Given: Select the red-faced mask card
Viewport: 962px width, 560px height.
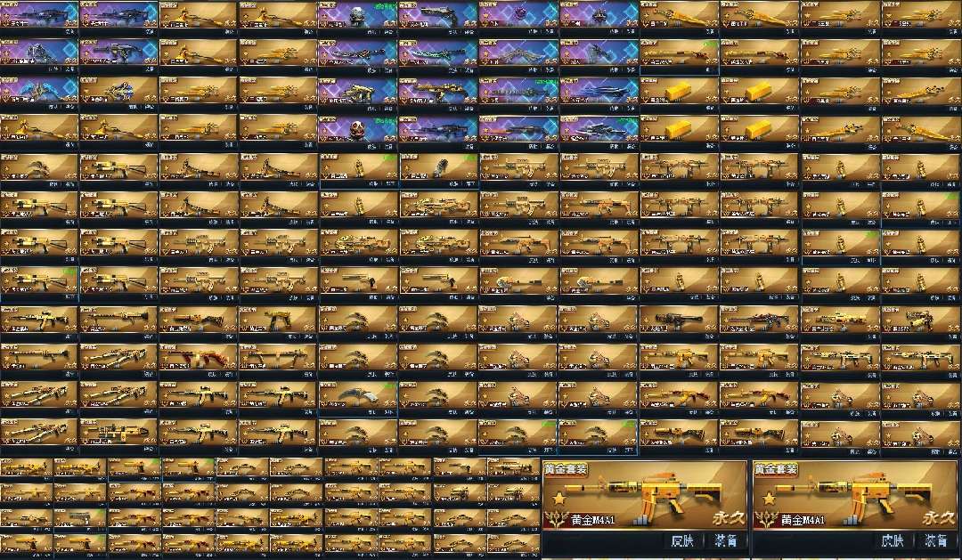Looking at the screenshot, I should pyautogui.click(x=358, y=129).
